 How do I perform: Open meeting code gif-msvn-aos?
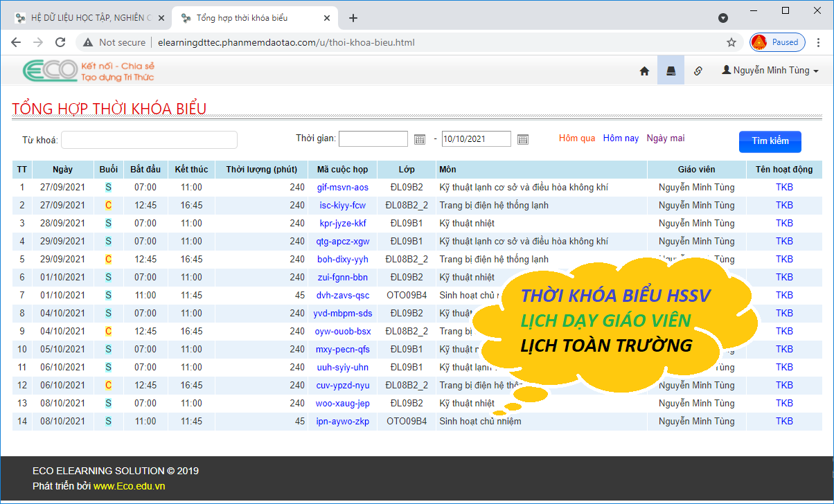pyautogui.click(x=343, y=188)
